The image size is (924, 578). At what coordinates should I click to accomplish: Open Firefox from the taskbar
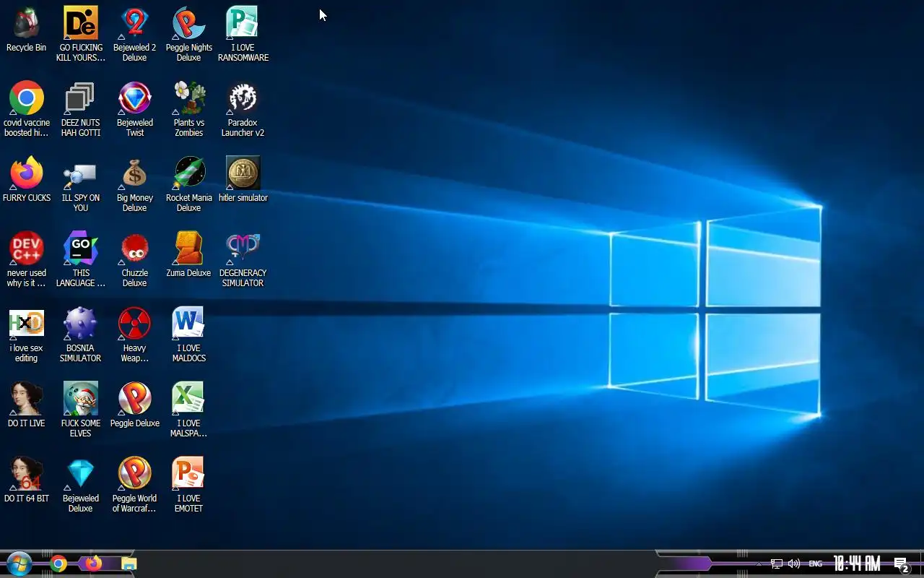pyautogui.click(x=94, y=564)
